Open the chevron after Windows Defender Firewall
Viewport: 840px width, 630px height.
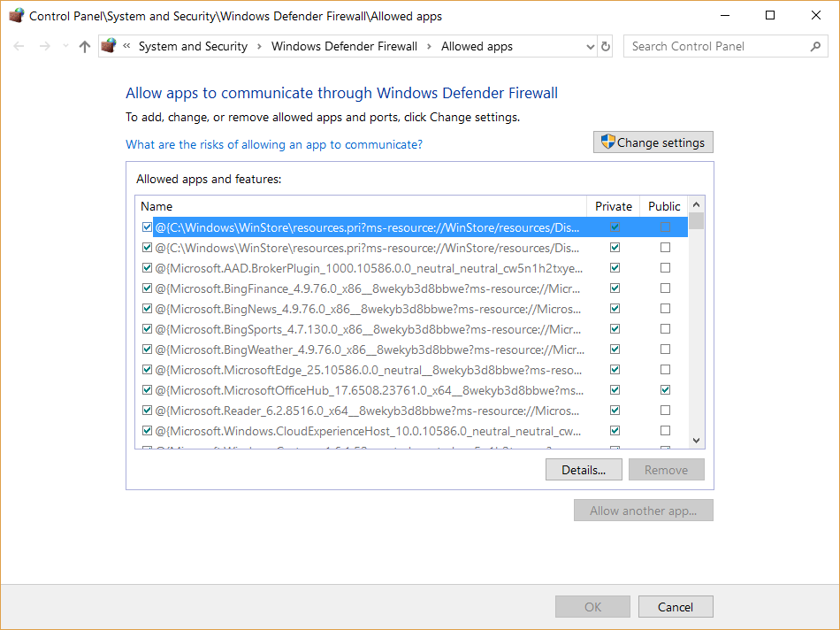coord(429,47)
